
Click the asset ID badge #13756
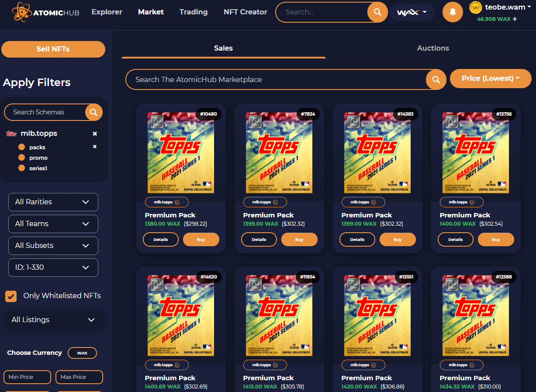504,114
